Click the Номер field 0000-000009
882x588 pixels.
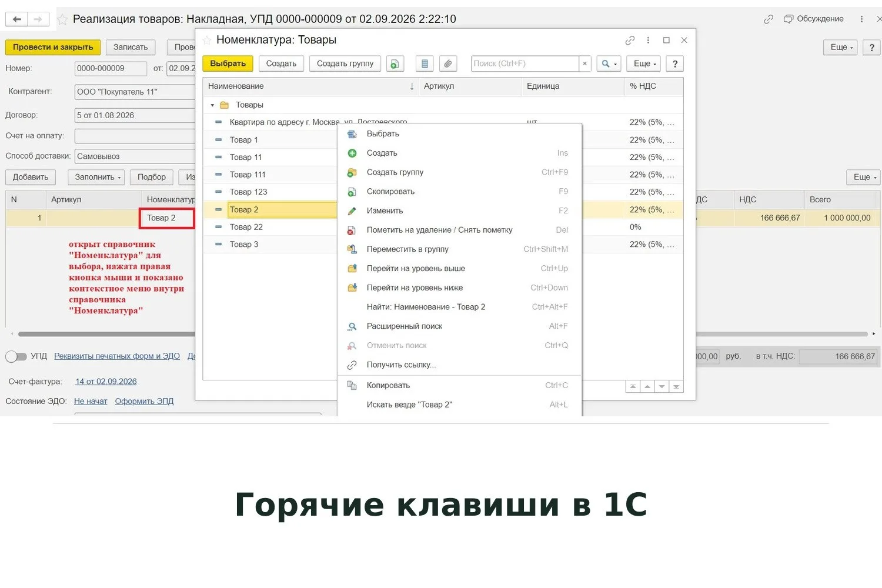111,69
